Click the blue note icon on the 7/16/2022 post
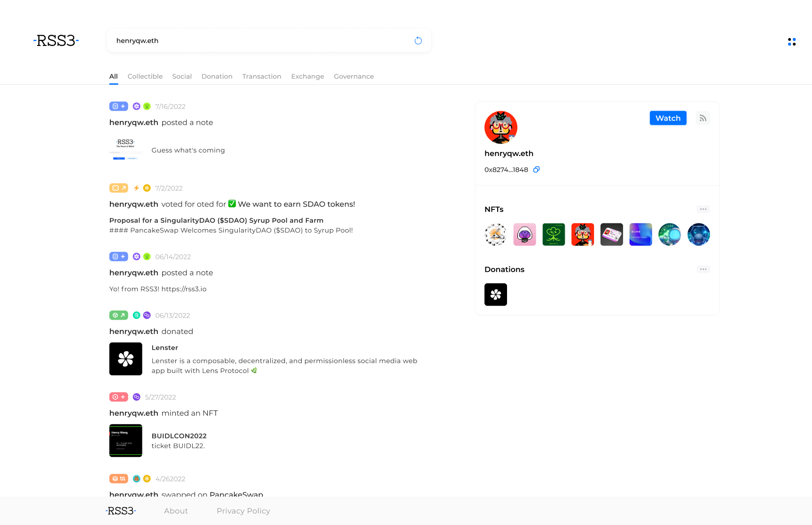Viewport: 812px width, 525px height. tap(118, 106)
